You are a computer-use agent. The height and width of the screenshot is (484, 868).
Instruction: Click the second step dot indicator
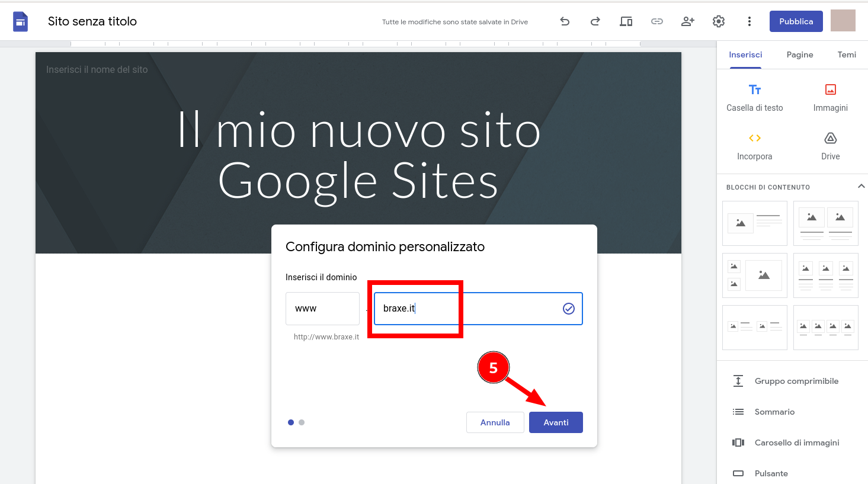click(x=302, y=422)
